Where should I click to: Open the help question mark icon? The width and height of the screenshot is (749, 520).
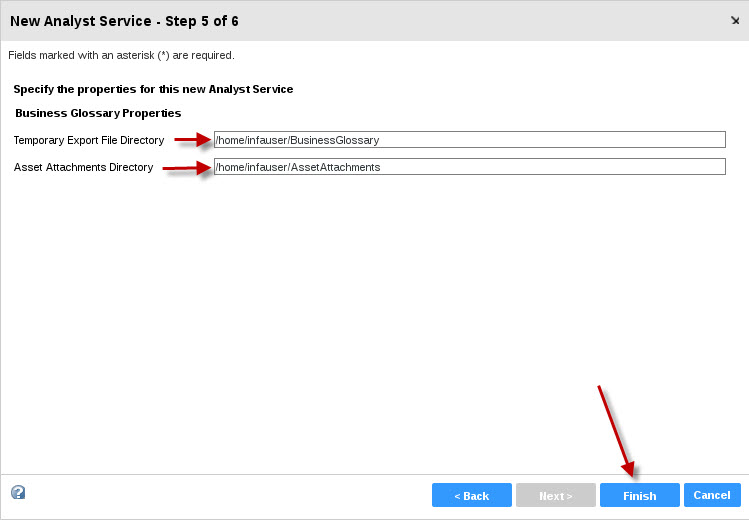point(18,492)
